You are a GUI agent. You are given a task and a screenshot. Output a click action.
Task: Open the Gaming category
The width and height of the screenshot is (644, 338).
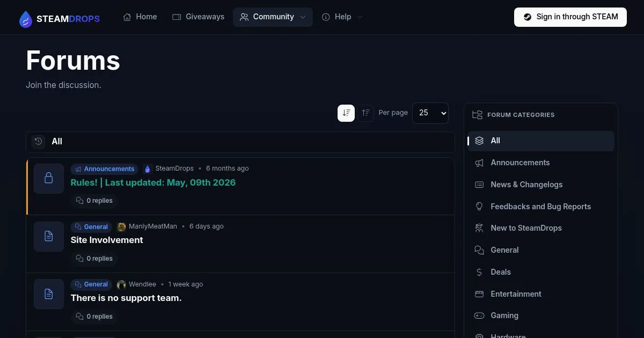tap(541, 315)
